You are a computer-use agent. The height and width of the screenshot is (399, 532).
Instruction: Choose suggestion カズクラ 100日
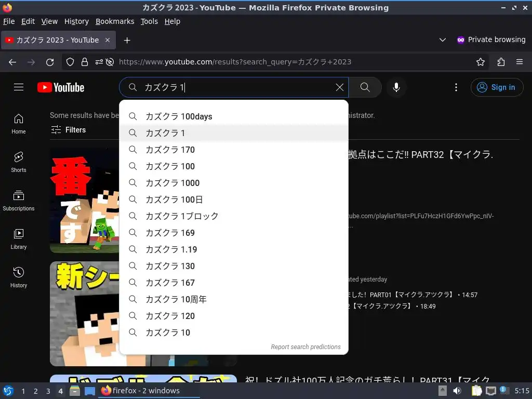pos(234,199)
